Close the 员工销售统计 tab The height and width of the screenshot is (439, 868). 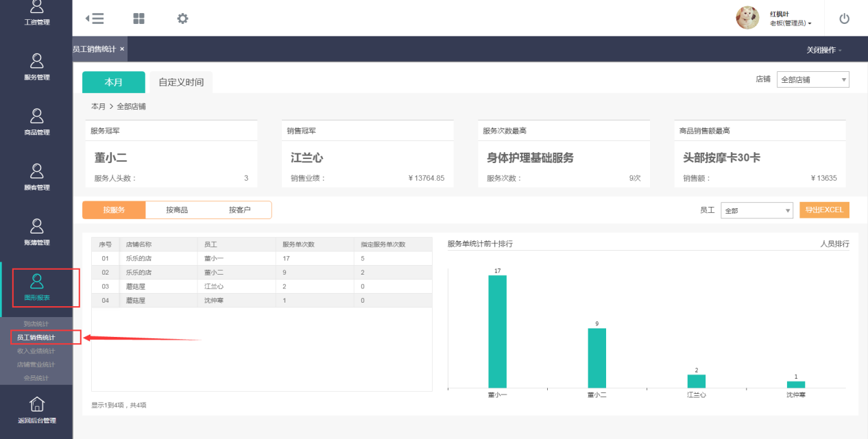click(122, 49)
